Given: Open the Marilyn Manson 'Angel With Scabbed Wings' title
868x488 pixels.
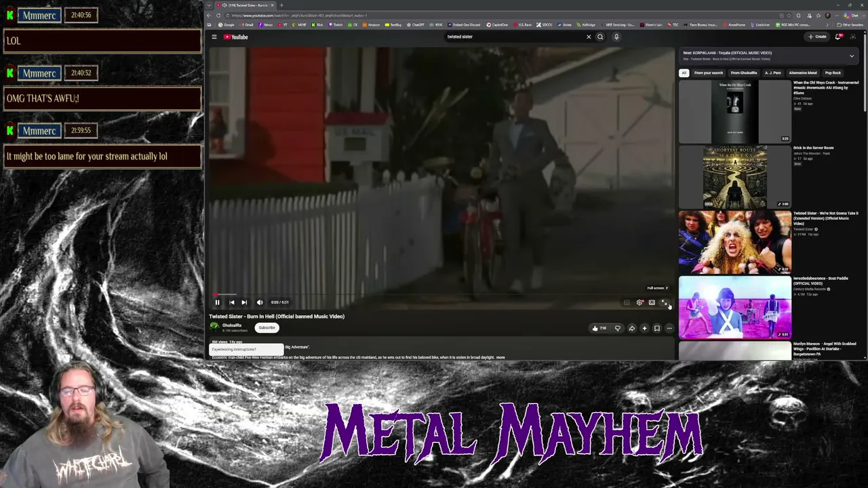Looking at the screenshot, I should [826, 349].
